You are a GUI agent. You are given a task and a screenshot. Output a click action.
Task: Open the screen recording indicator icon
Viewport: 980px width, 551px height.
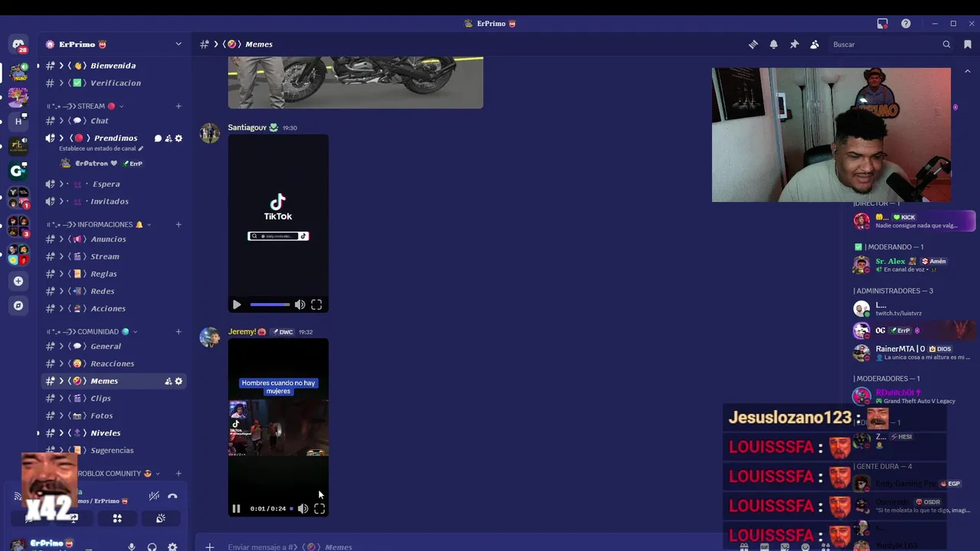883,24
